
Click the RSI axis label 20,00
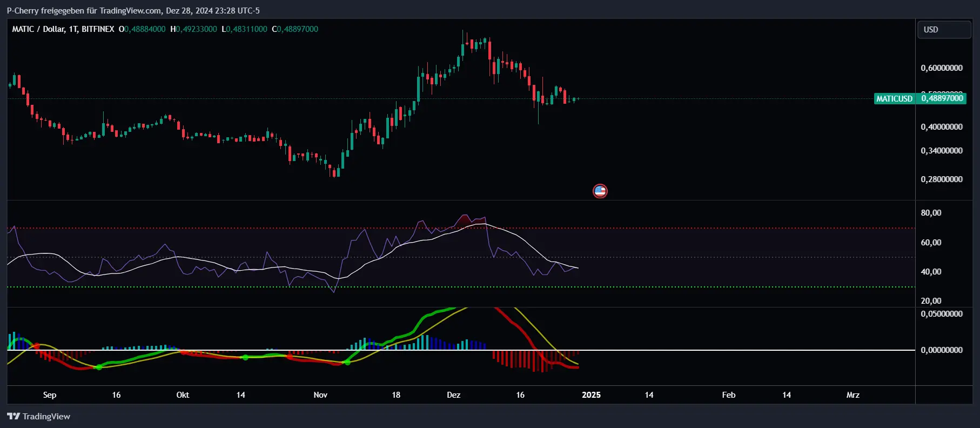931,301
